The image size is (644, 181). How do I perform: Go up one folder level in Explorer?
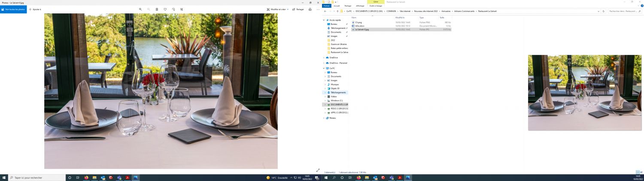tap(337, 11)
